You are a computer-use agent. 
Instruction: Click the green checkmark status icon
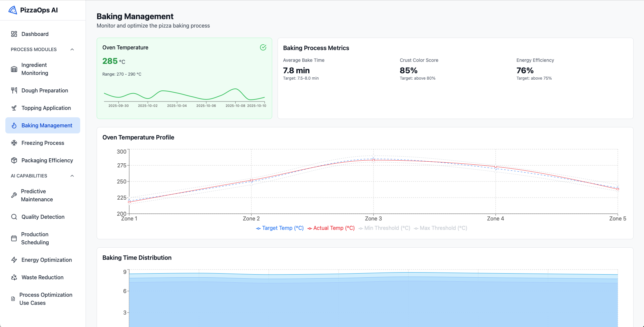coord(263,47)
